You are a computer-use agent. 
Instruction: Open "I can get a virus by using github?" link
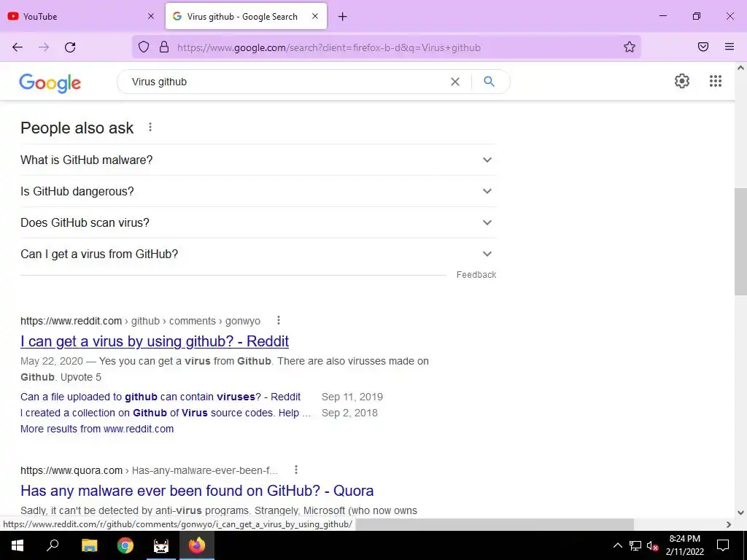155,341
